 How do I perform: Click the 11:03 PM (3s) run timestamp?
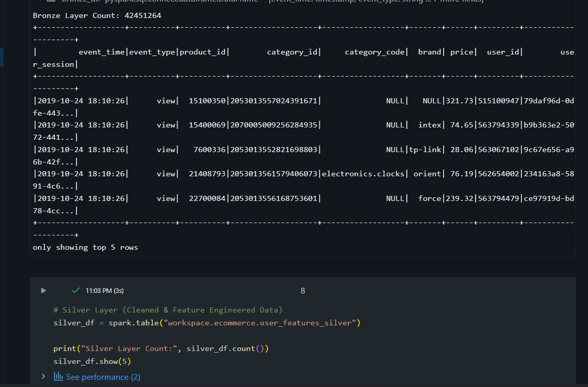[x=105, y=290]
